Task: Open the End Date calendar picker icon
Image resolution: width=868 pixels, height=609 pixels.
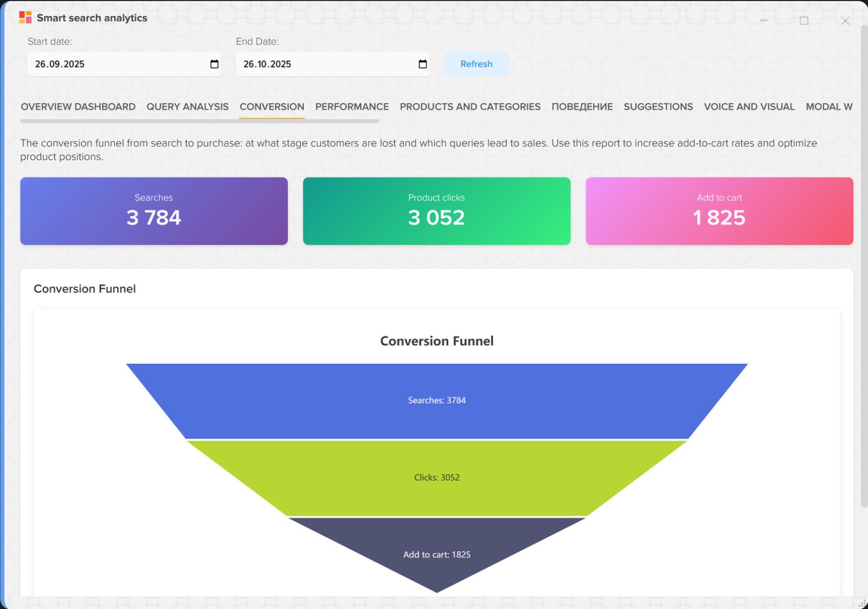Action: pos(423,64)
